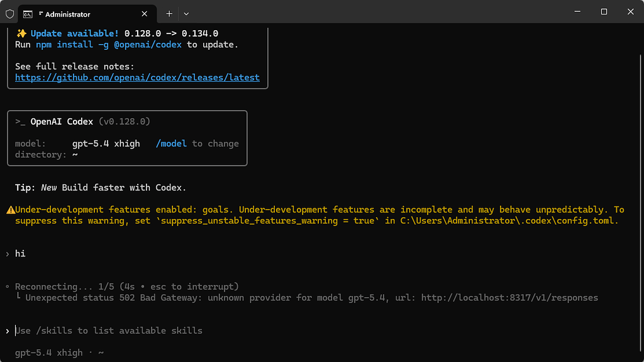644x362 pixels.
Task: Click the command prompt icon on the Administrator tab
Action: (x=28, y=14)
